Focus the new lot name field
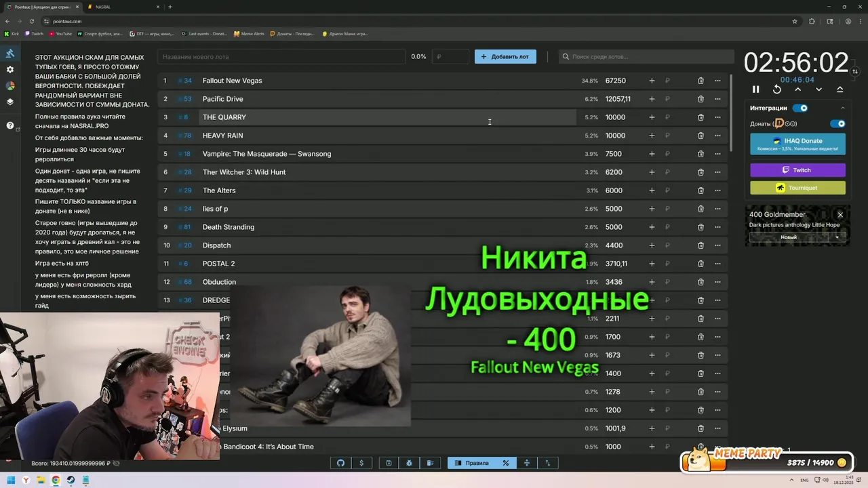868x488 pixels. [x=281, y=57]
